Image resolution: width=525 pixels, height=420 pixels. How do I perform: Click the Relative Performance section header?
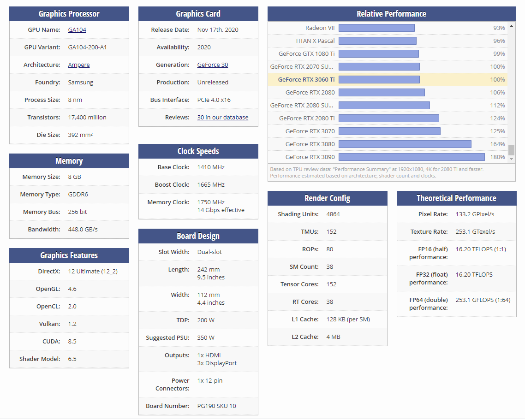(x=391, y=14)
